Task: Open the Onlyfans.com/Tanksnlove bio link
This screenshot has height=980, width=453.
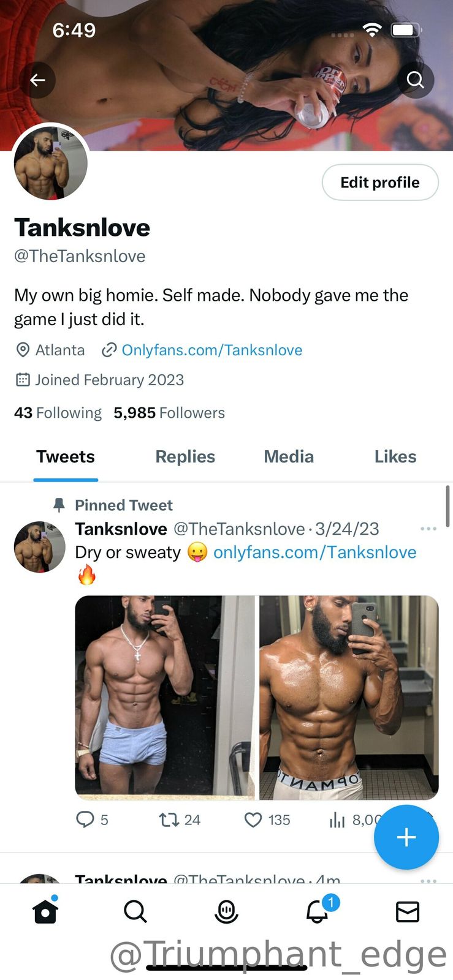Action: pos(211,350)
